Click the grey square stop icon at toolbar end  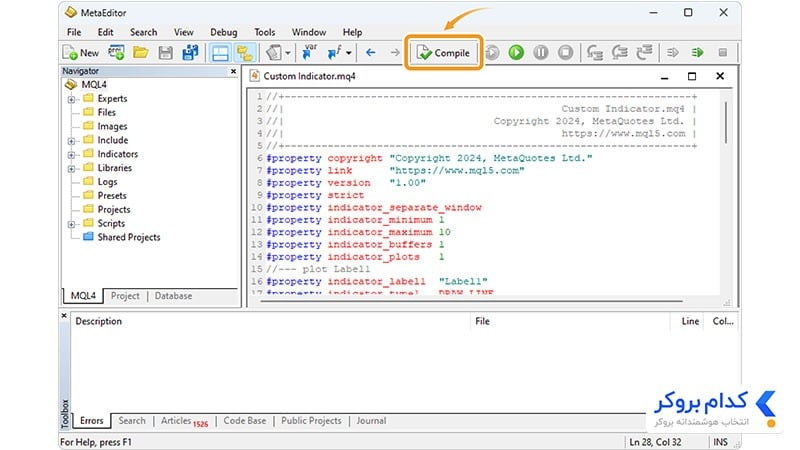[x=722, y=52]
